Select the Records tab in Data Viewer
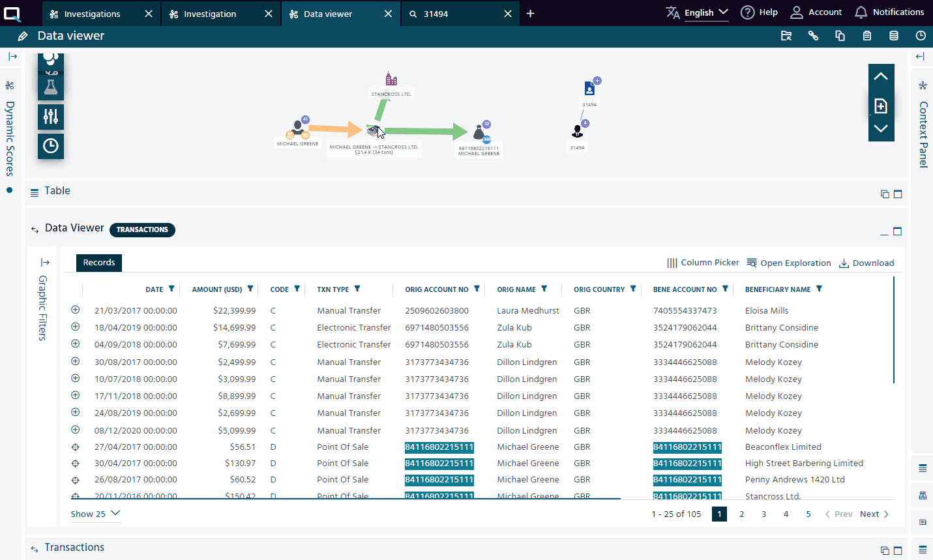Image resolution: width=933 pixels, height=560 pixels. pyautogui.click(x=98, y=262)
